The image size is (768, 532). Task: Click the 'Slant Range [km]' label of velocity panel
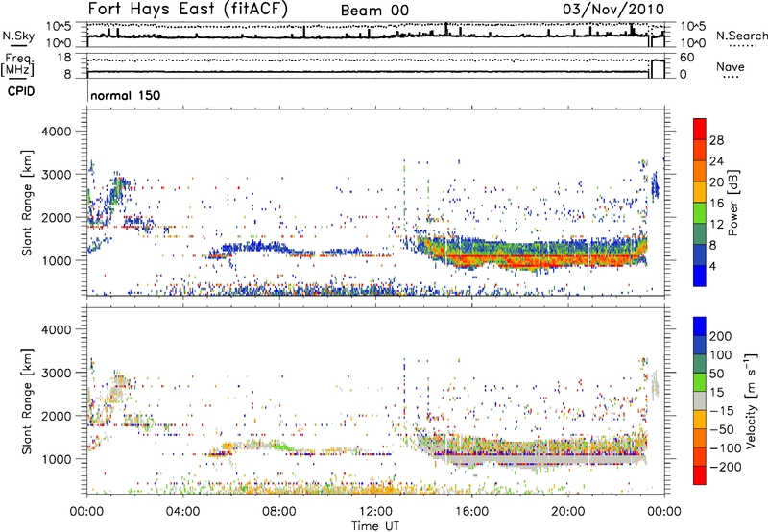[x=27, y=400]
